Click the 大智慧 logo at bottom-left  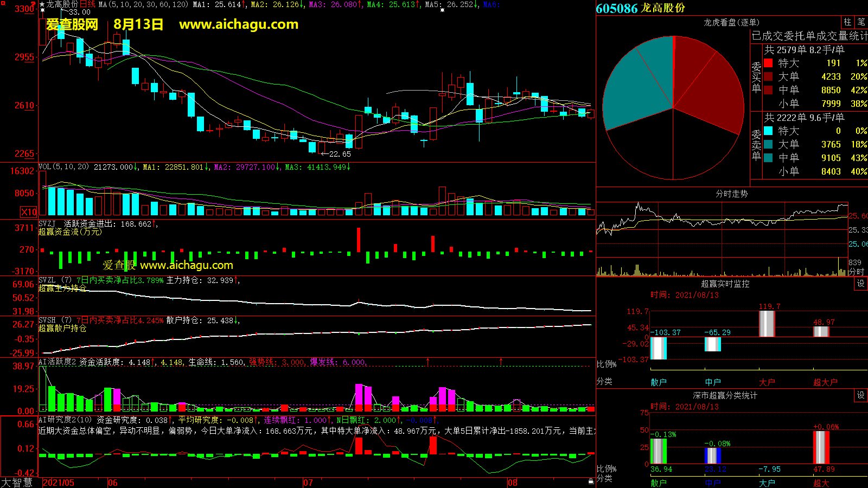(17, 483)
